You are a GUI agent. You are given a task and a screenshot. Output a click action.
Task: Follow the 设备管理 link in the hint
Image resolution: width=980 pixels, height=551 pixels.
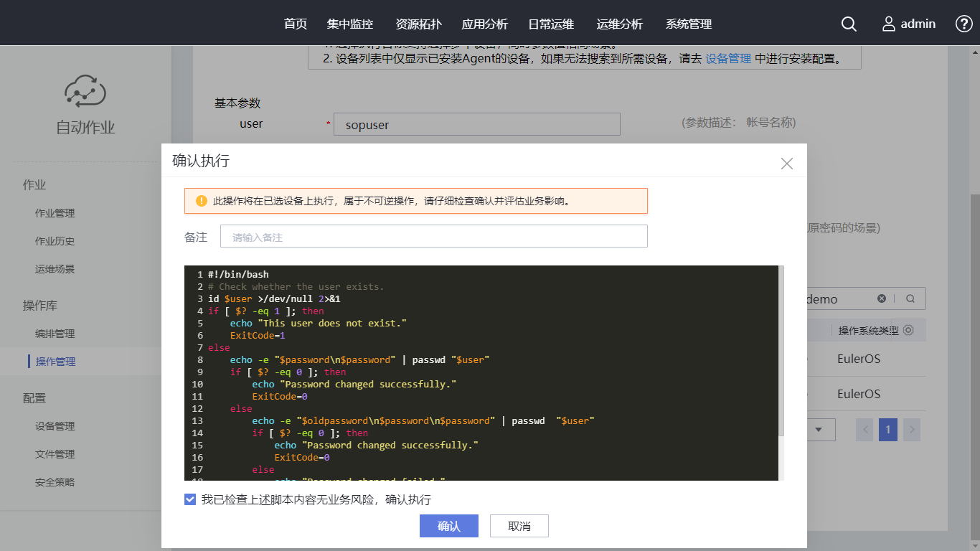click(728, 59)
